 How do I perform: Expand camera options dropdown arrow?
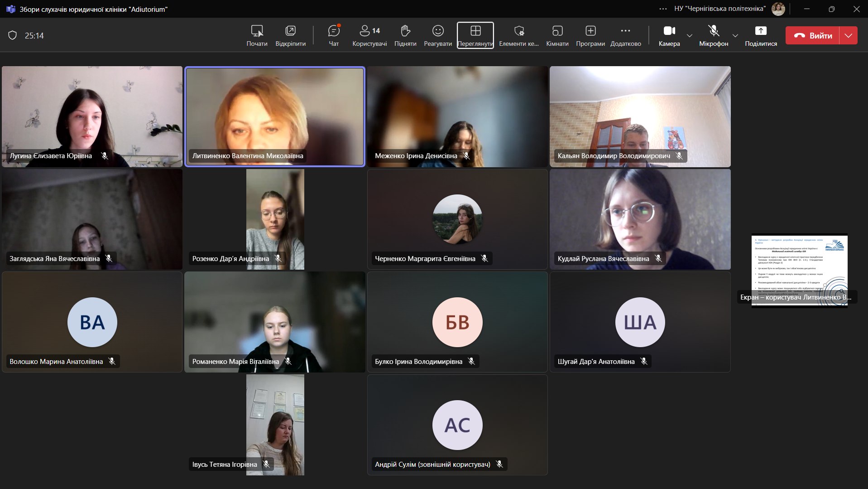pos(690,35)
